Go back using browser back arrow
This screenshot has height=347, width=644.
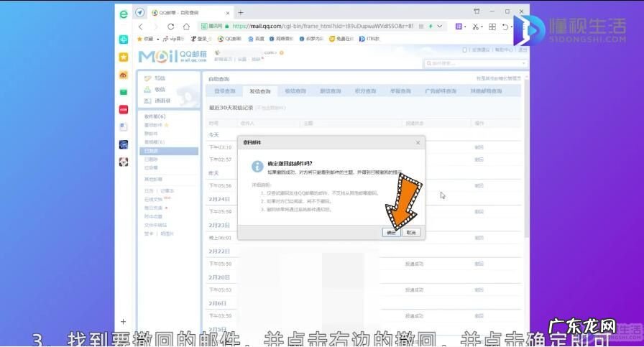[x=141, y=27]
